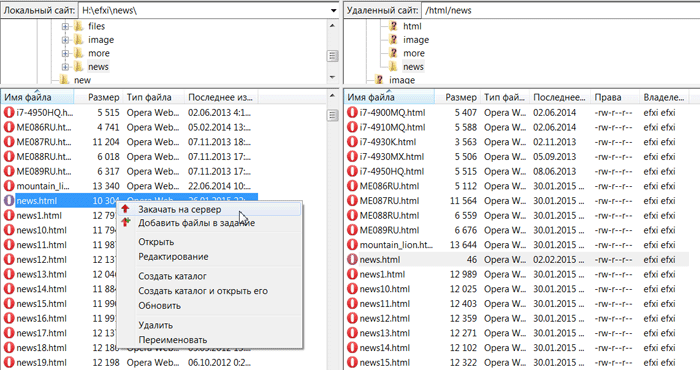This screenshot has height=370, width=700.
Task: Sort remote list by 'Владеле...' column
Action: coord(664,97)
